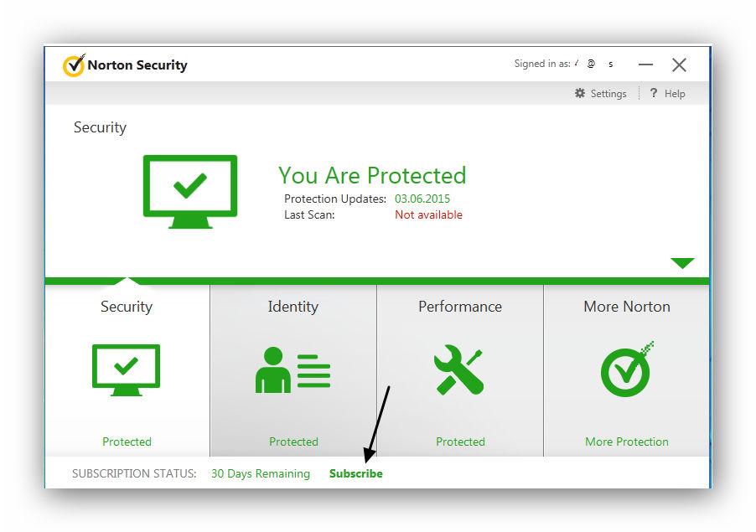Click the Not available last scan text
This screenshot has height=532, width=756.
[x=428, y=215]
